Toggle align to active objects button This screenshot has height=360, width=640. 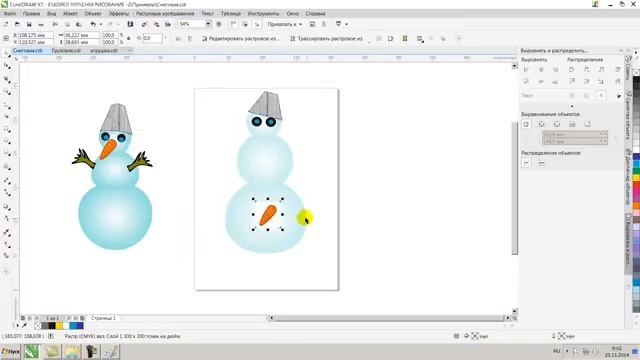point(526,124)
